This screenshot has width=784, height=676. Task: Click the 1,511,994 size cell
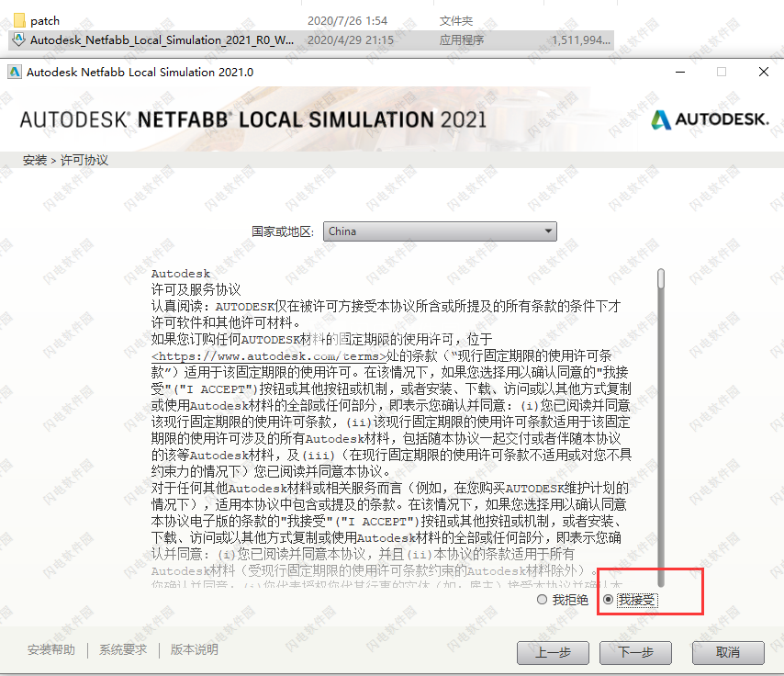click(x=581, y=40)
